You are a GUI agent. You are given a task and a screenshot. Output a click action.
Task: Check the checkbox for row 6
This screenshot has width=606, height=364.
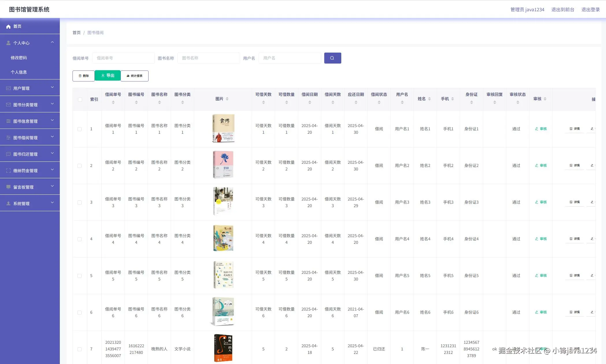click(79, 313)
